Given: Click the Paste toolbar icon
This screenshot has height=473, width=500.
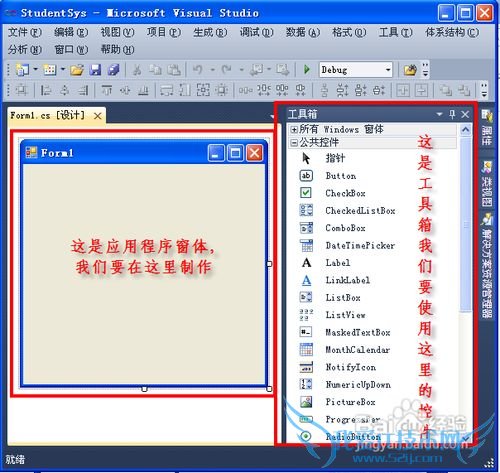Looking at the screenshot, I should (174, 70).
